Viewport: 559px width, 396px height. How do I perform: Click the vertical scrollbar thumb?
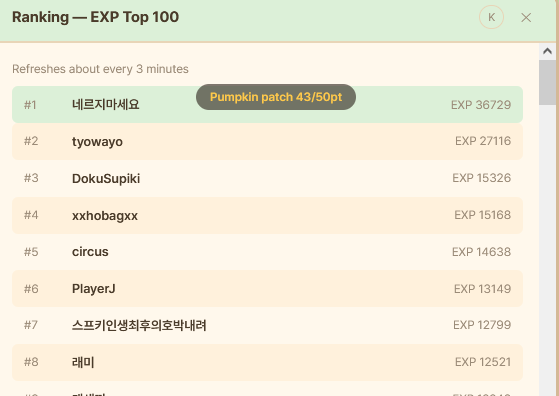point(547,82)
